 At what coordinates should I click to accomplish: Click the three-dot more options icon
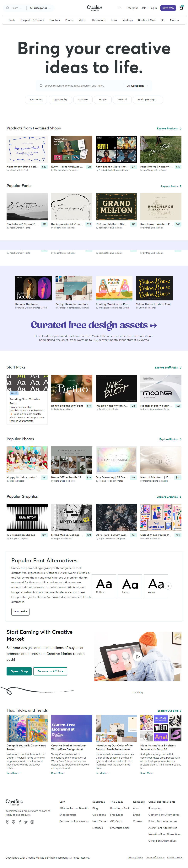tap(119, 8)
